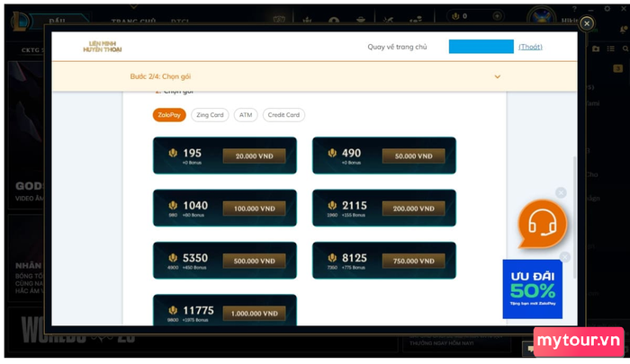Open the client help question mark
The image size is (630, 364).
click(x=574, y=9)
